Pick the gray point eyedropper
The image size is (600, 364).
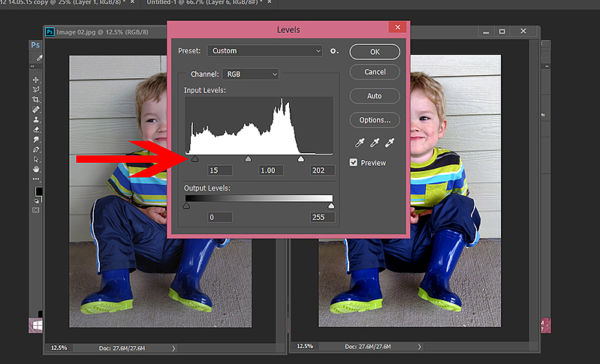tap(375, 143)
